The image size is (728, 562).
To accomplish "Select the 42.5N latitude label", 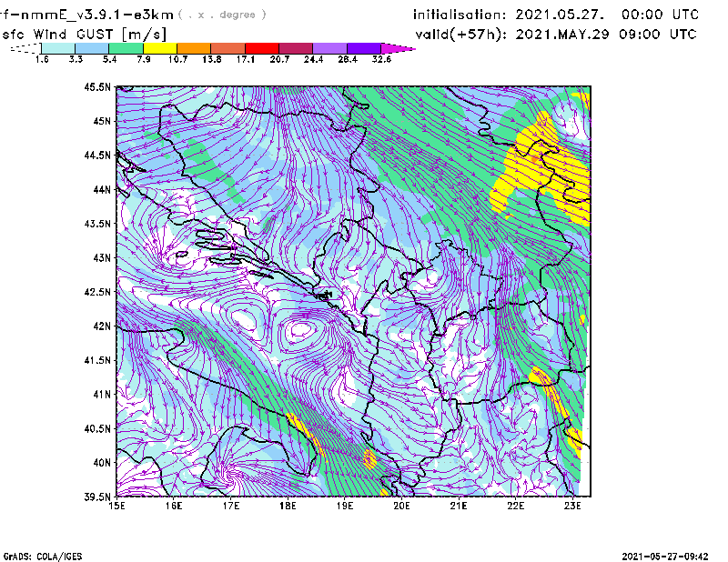I will [97, 292].
